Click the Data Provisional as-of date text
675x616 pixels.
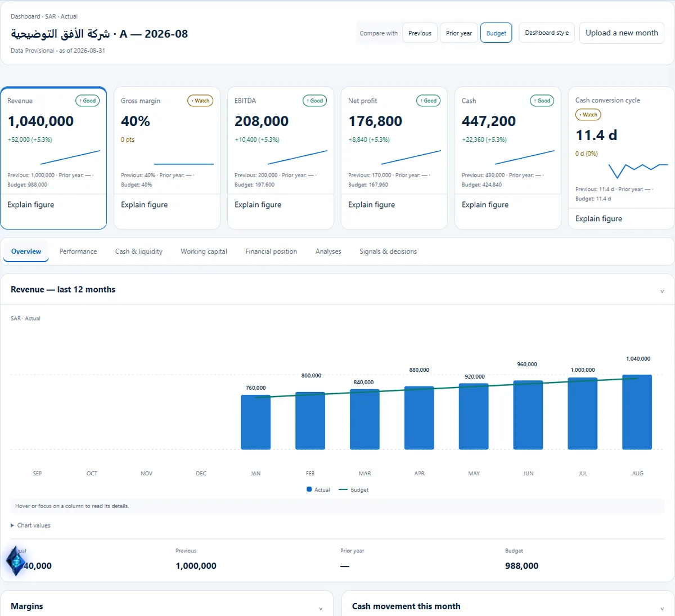point(58,51)
